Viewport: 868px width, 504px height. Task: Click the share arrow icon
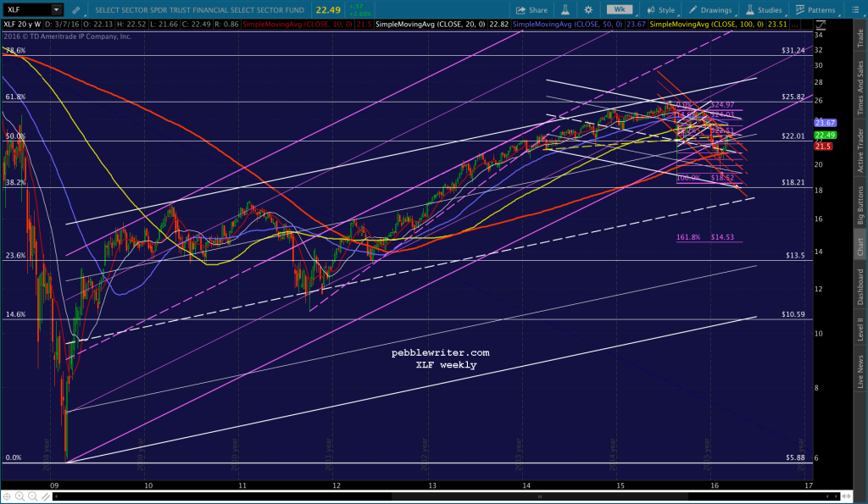[x=520, y=10]
